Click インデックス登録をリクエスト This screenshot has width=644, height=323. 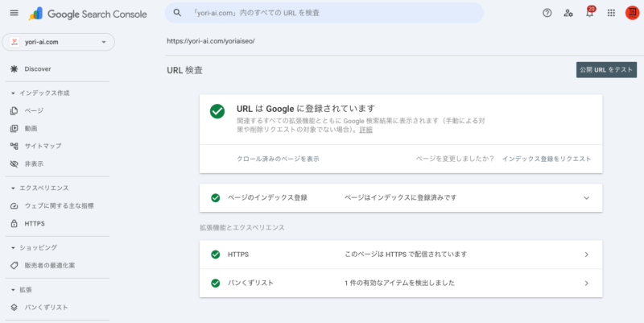click(x=547, y=159)
